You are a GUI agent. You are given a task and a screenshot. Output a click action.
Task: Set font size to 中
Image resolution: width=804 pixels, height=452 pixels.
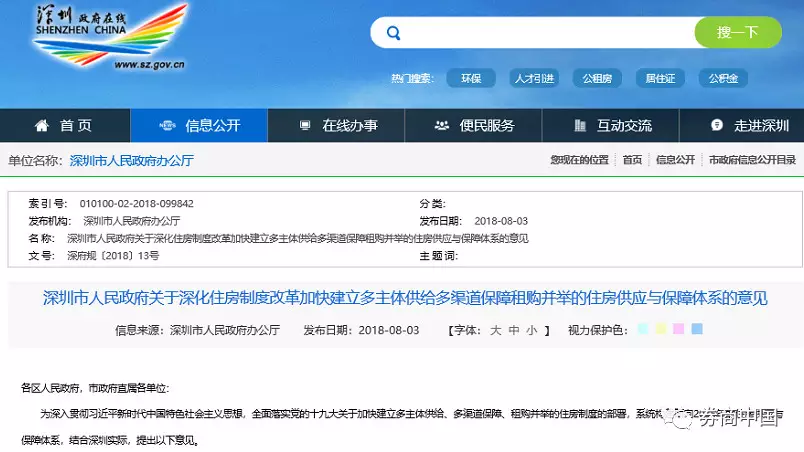514,330
